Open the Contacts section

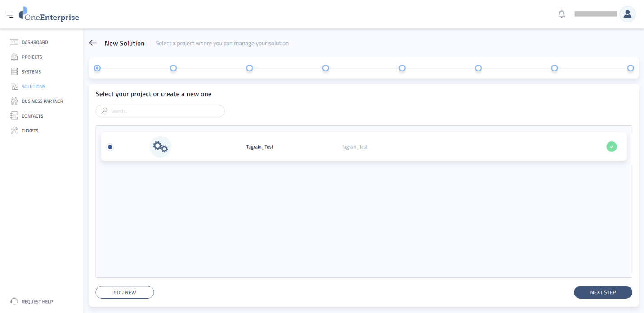pos(32,115)
